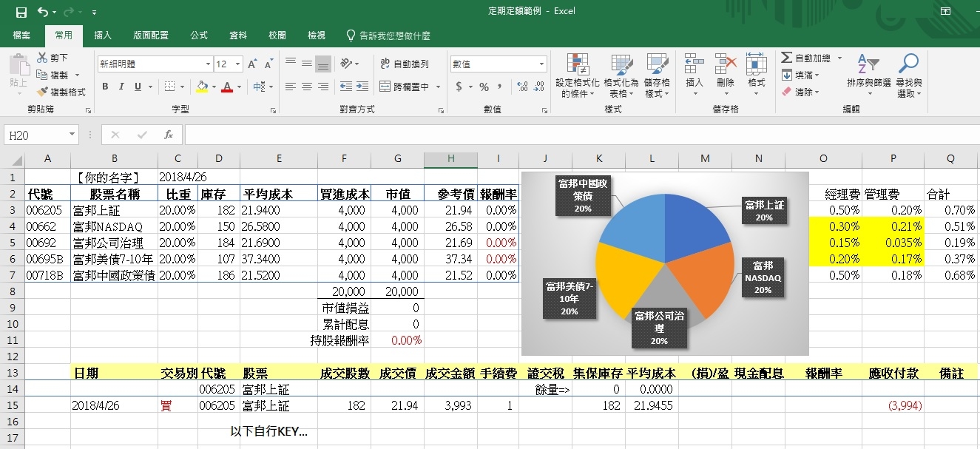
Task: Click the increase indent icon
Action: click(x=362, y=87)
